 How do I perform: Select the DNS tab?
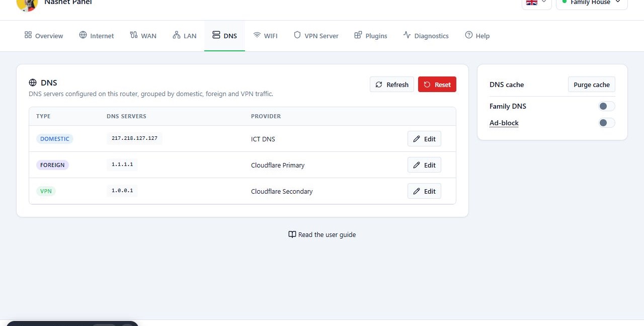pos(224,36)
